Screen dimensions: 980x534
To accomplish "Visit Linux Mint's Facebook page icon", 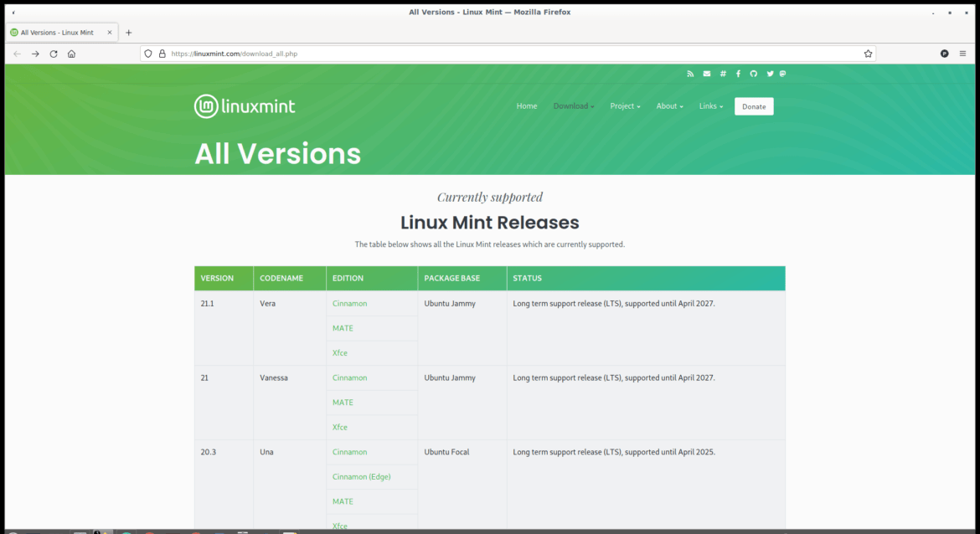I will click(738, 74).
